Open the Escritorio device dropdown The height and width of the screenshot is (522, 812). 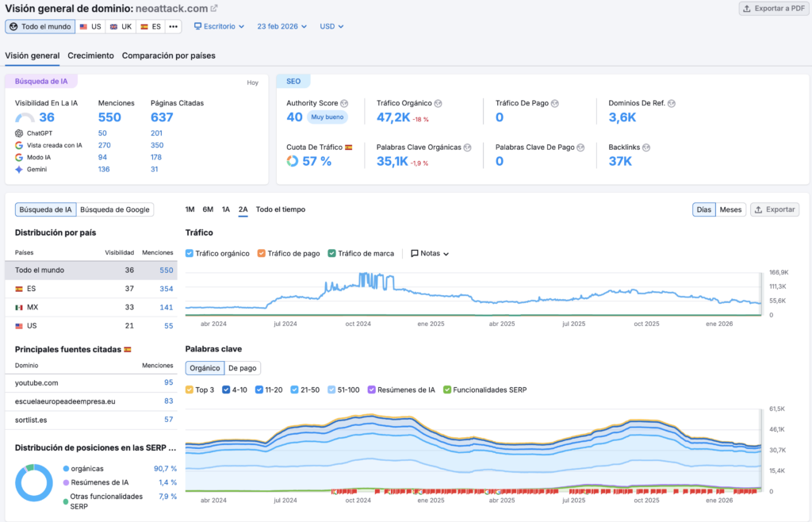[219, 26]
